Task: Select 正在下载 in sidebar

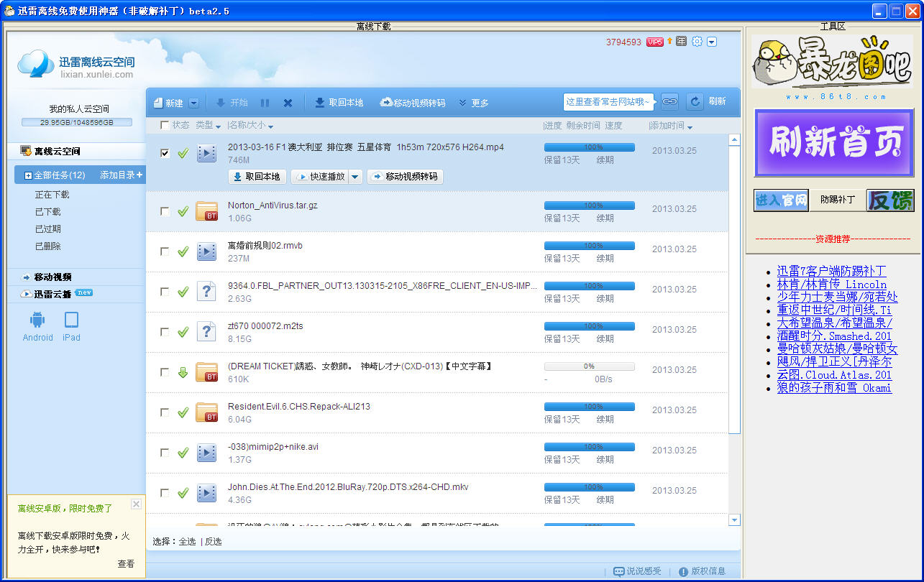Action: click(x=52, y=195)
